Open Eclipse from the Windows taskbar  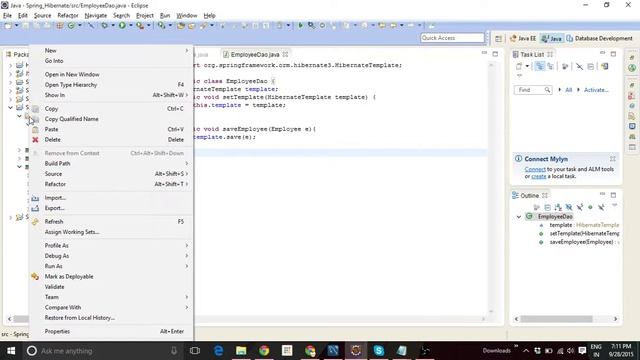pyautogui.click(x=356, y=351)
